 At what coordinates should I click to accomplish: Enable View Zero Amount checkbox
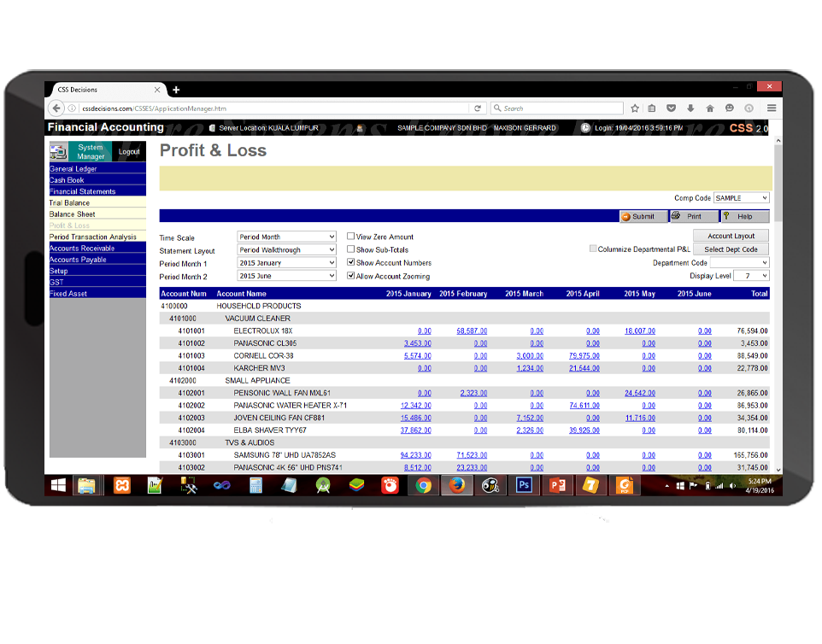tap(350, 237)
